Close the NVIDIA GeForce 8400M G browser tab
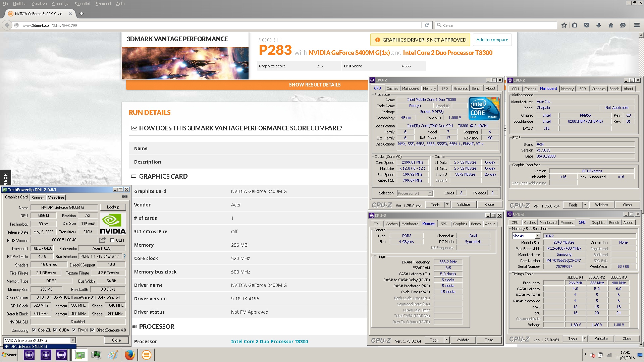Image resolution: width=644 pixels, height=362 pixels. (70, 14)
